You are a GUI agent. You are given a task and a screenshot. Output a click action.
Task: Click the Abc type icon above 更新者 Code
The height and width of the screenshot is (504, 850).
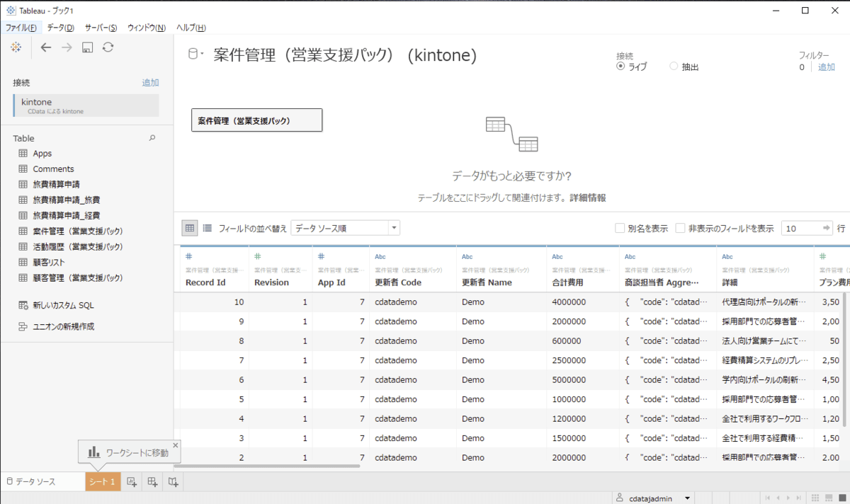tap(380, 256)
